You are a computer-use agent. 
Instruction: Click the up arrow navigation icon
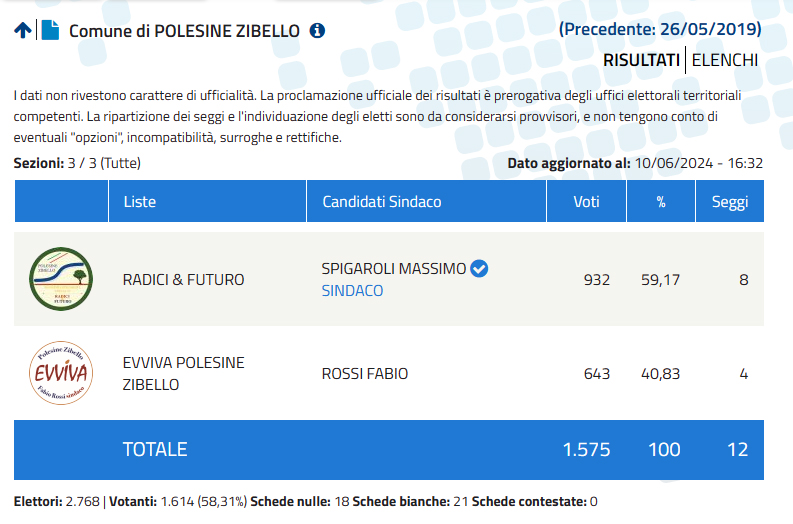point(22,30)
